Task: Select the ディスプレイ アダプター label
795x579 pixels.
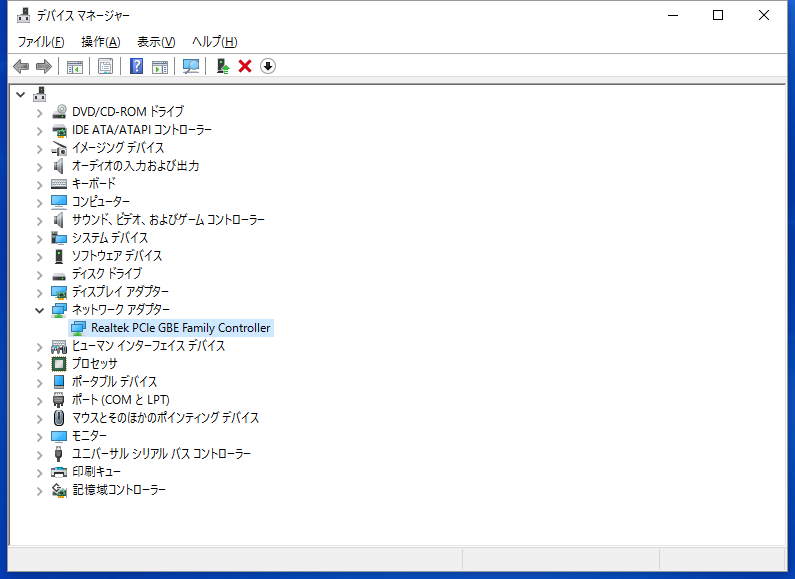Action: click(120, 292)
